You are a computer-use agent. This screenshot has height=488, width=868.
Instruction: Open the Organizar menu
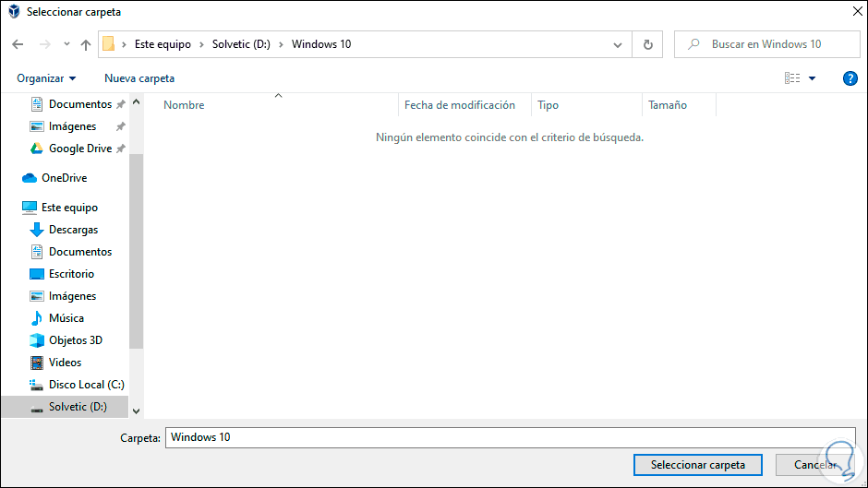pyautogui.click(x=46, y=78)
